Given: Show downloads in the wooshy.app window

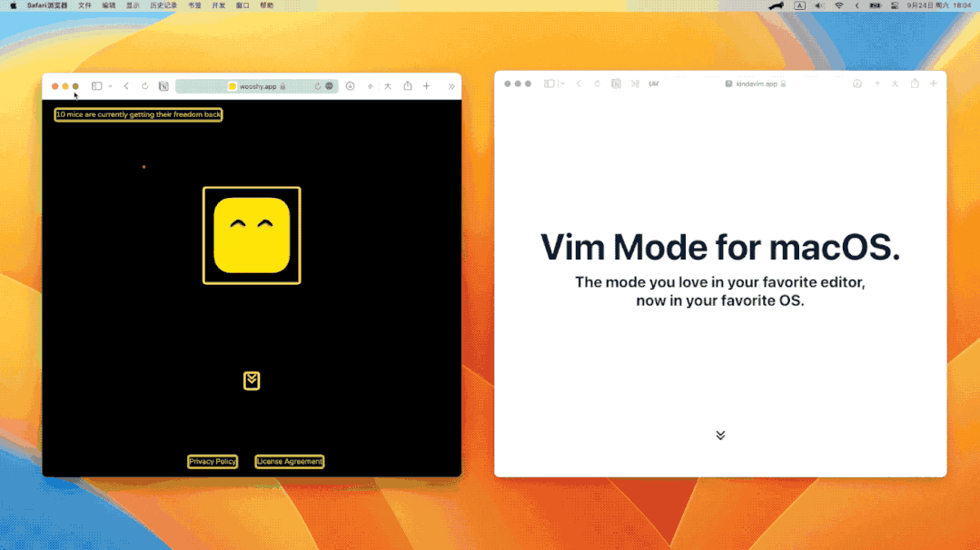Looking at the screenshot, I should point(350,86).
